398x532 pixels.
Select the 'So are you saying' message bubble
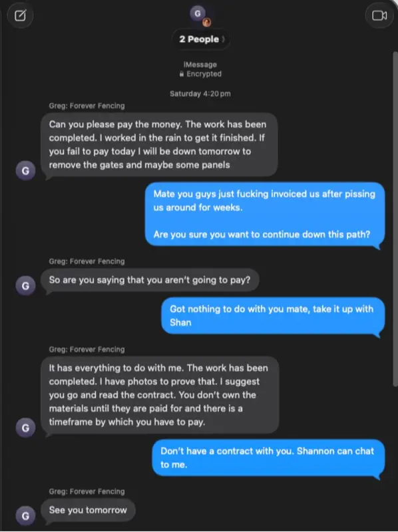coord(150,280)
